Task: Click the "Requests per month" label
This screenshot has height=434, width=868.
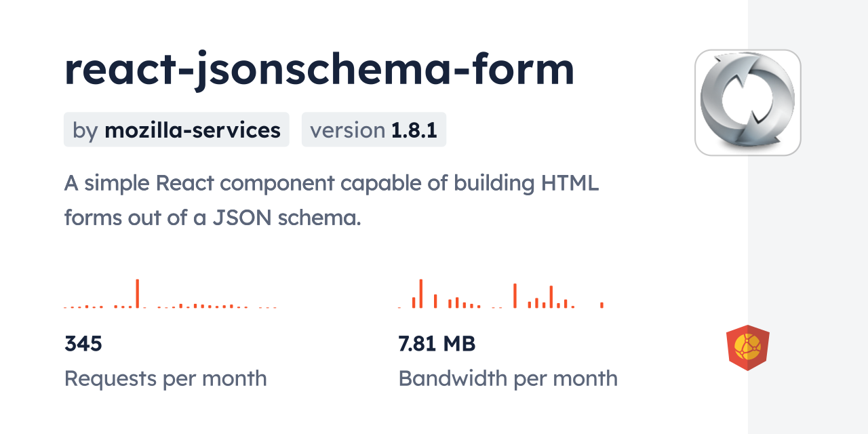Action: click(x=165, y=378)
